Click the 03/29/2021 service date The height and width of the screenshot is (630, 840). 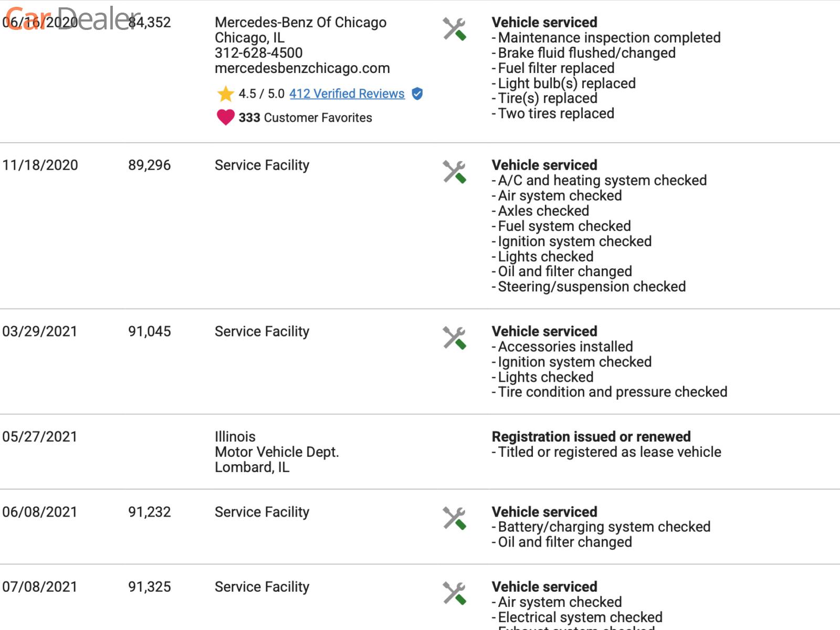pos(40,332)
